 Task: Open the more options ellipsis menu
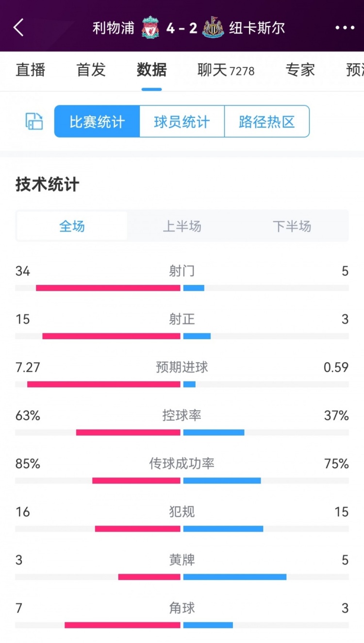pyautogui.click(x=345, y=28)
